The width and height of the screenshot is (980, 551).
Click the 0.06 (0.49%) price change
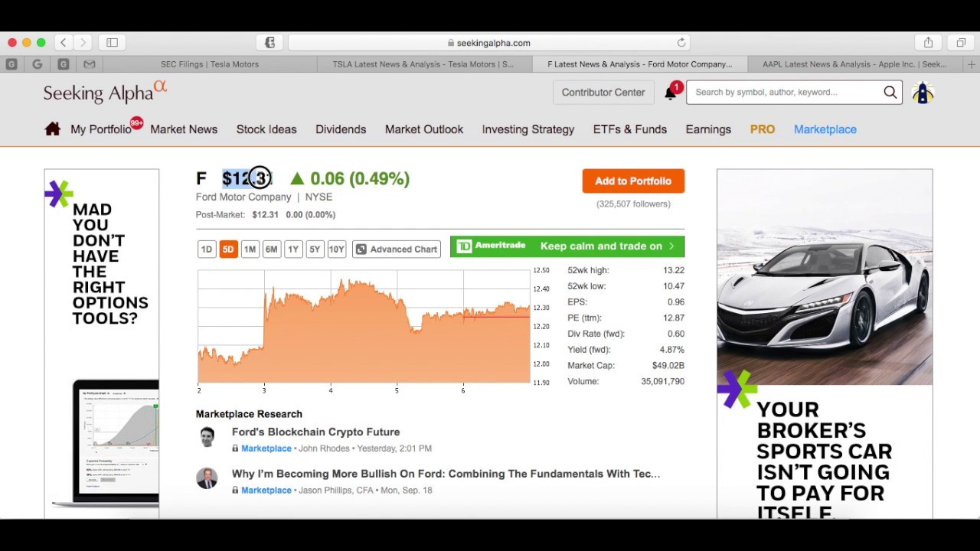click(x=360, y=179)
